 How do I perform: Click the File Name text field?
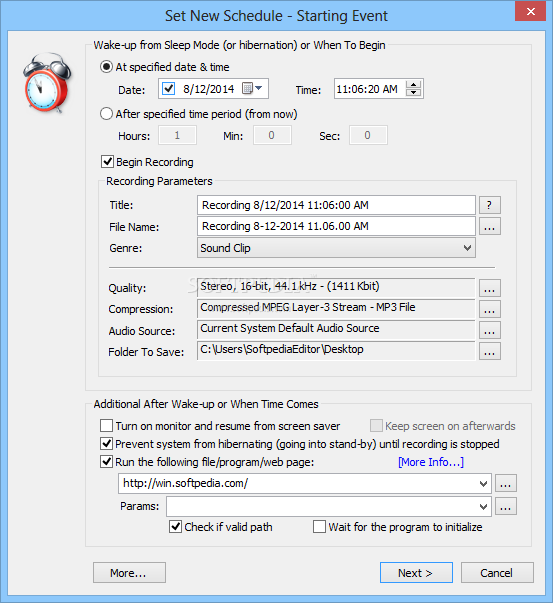(336, 226)
